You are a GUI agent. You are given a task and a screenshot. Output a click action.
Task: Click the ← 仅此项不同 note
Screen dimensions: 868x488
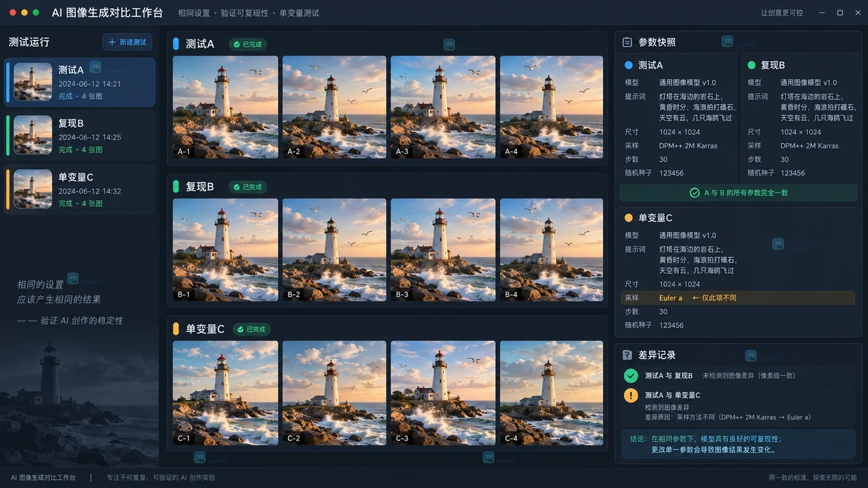[714, 298]
